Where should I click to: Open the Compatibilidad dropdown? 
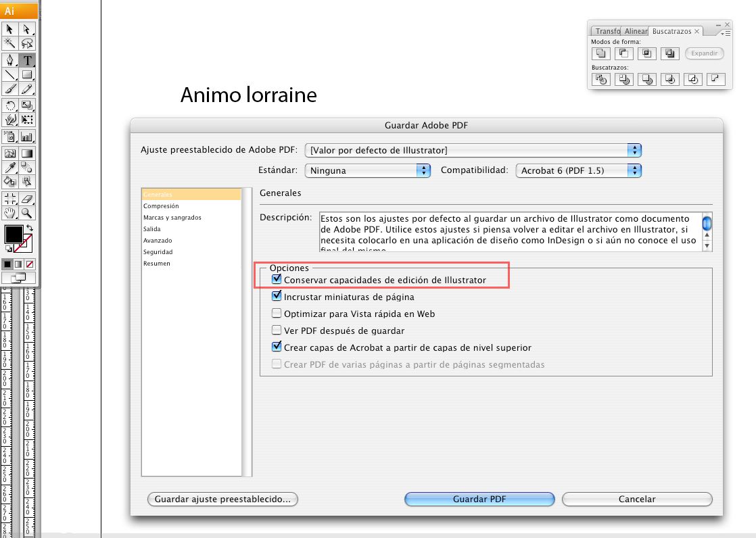[577, 171]
